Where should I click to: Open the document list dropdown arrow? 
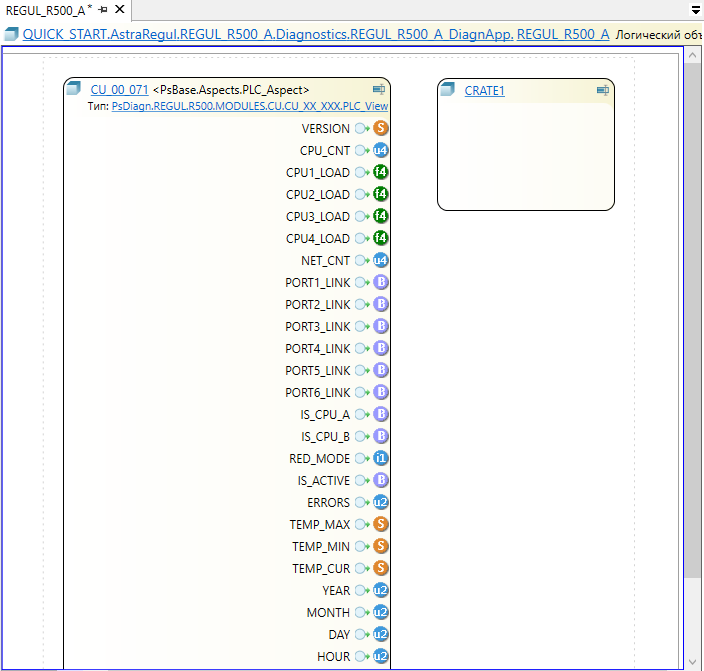pos(695,9)
